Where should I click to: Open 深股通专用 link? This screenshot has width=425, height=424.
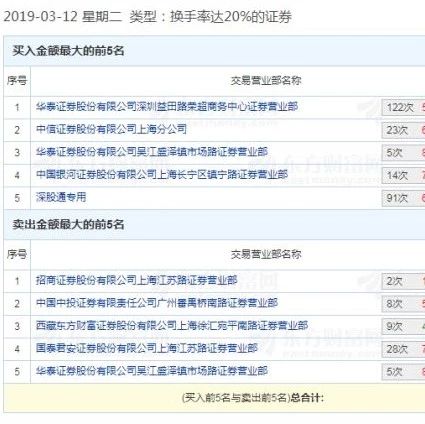pos(61,197)
